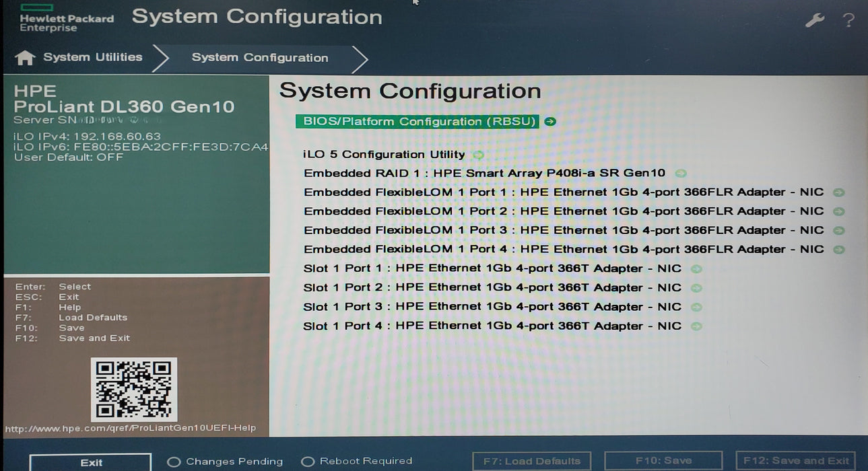Viewport: 868px width, 471px height.
Task: Click the iLO IPv4 192.168.60.63 text
Action: (88, 137)
